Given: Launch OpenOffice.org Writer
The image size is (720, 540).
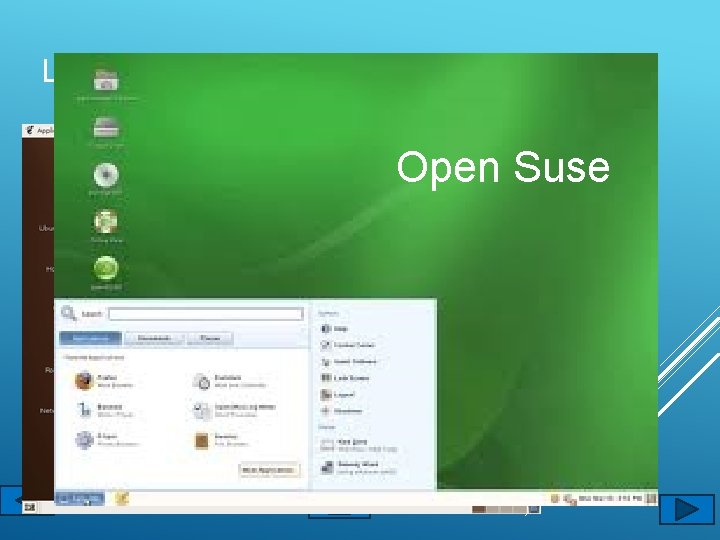Looking at the screenshot, I should pyautogui.click(x=235, y=410).
